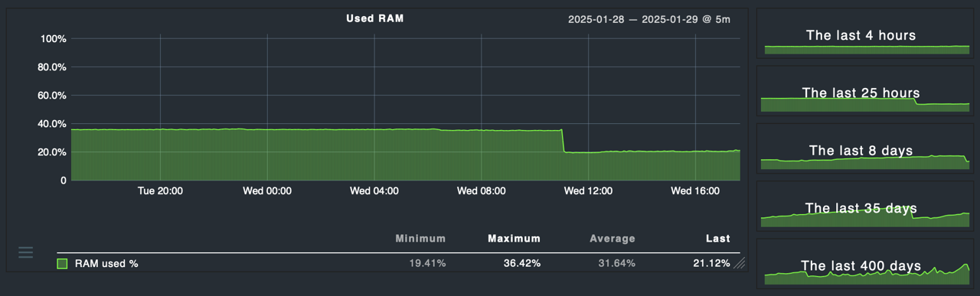Click the Used RAM graph title
The width and height of the screenshot is (980, 296).
375,18
